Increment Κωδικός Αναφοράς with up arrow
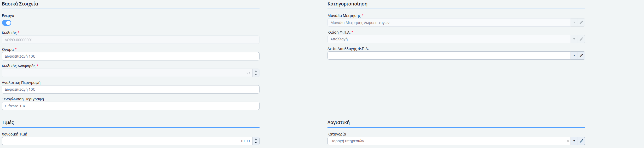The image size is (644, 148). coord(256,71)
